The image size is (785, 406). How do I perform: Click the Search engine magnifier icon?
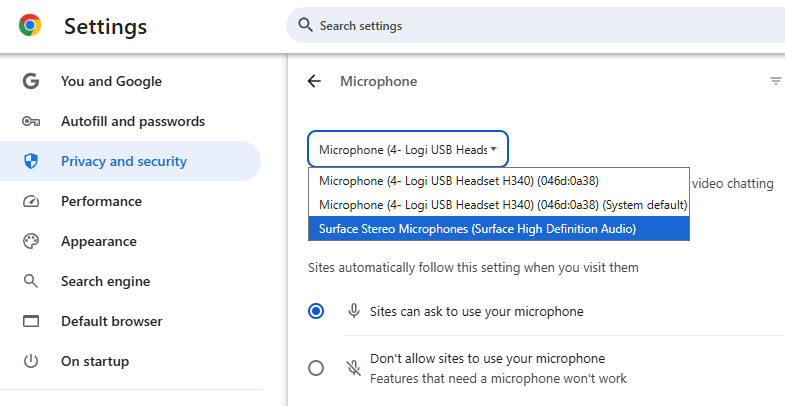tap(31, 281)
